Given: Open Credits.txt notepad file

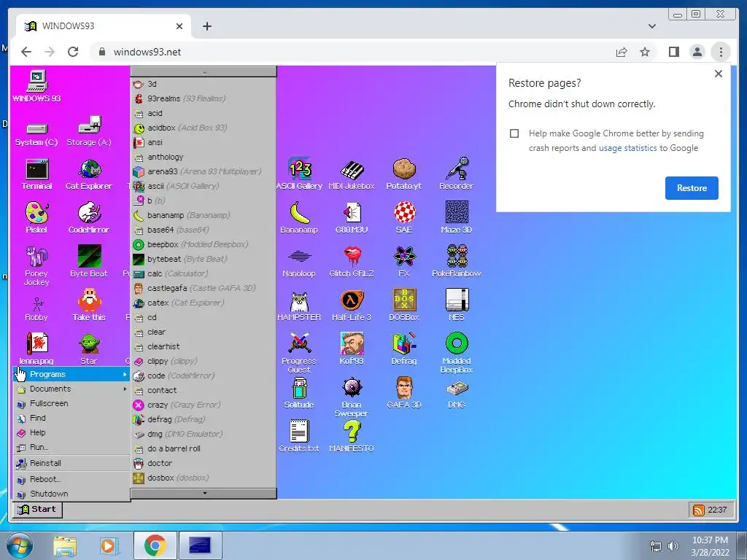Looking at the screenshot, I should (299, 436).
